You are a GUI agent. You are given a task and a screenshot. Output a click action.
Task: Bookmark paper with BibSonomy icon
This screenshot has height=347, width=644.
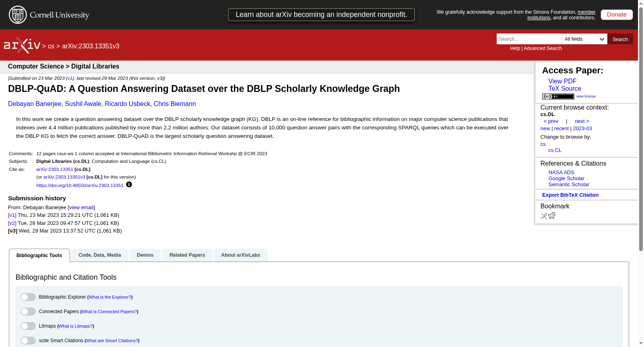coord(544,216)
